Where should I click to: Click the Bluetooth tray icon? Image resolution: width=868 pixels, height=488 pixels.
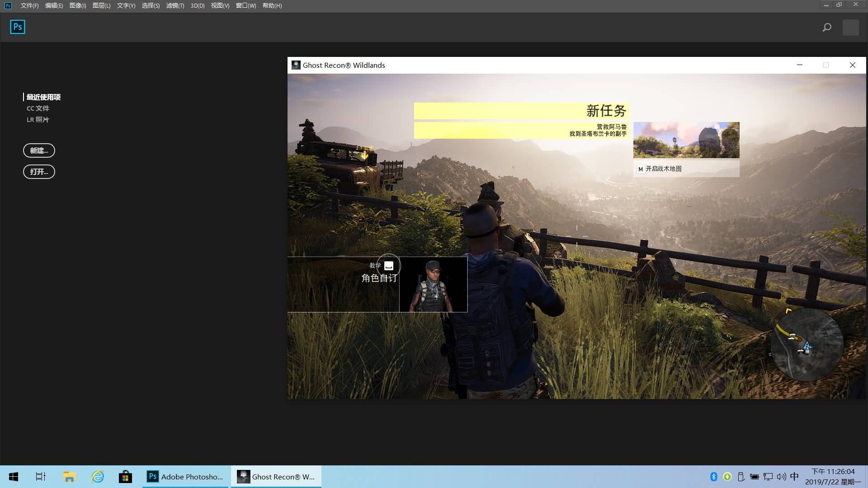(714, 477)
